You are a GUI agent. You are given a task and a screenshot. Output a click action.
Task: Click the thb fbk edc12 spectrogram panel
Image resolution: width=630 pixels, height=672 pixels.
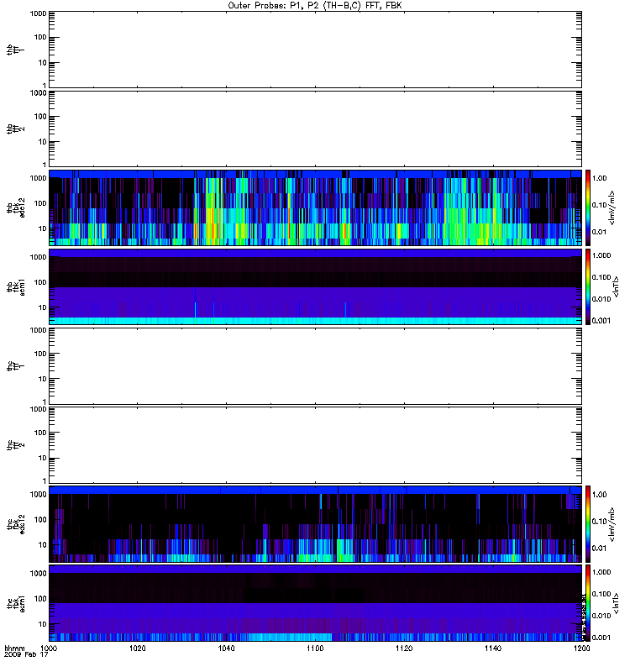click(x=315, y=207)
